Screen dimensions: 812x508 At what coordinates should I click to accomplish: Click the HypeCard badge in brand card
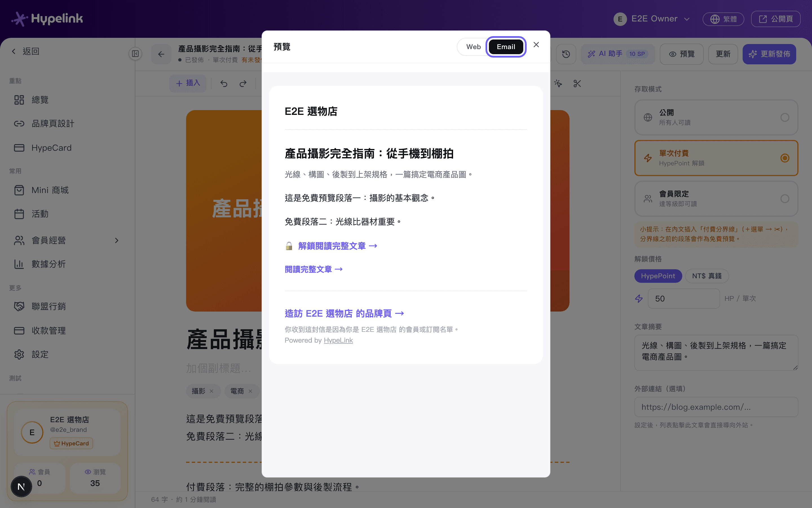pyautogui.click(x=71, y=443)
